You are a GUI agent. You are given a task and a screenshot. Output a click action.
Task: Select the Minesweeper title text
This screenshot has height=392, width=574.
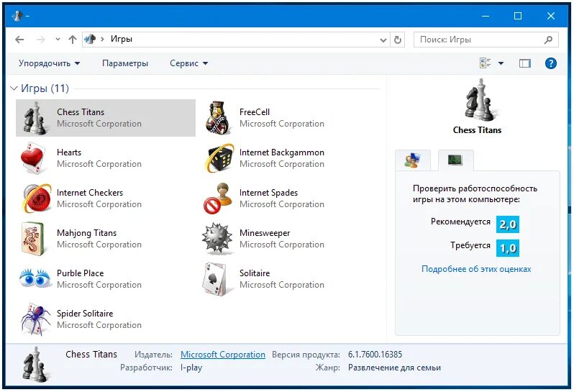265,233
